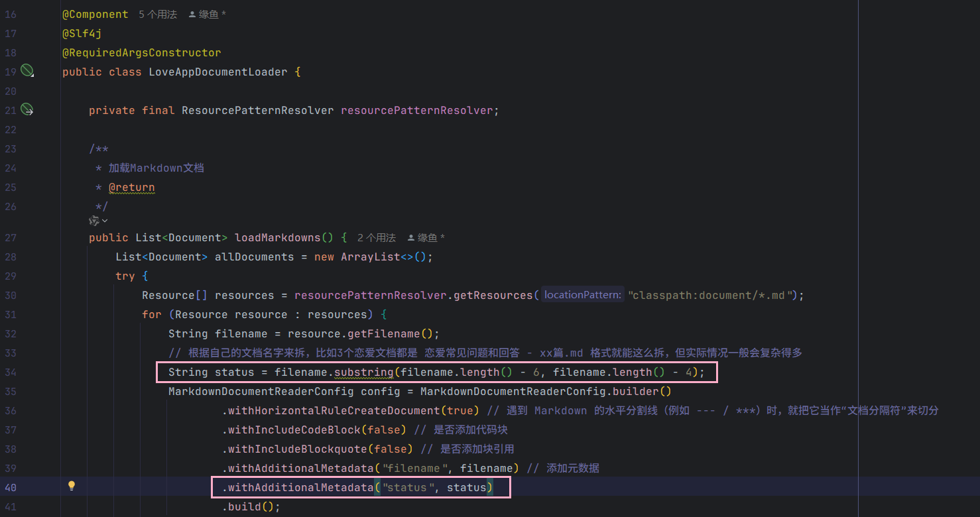Click the 'locationPattern:' parameter hint
Viewport: 980px width, 517px height.
point(583,295)
